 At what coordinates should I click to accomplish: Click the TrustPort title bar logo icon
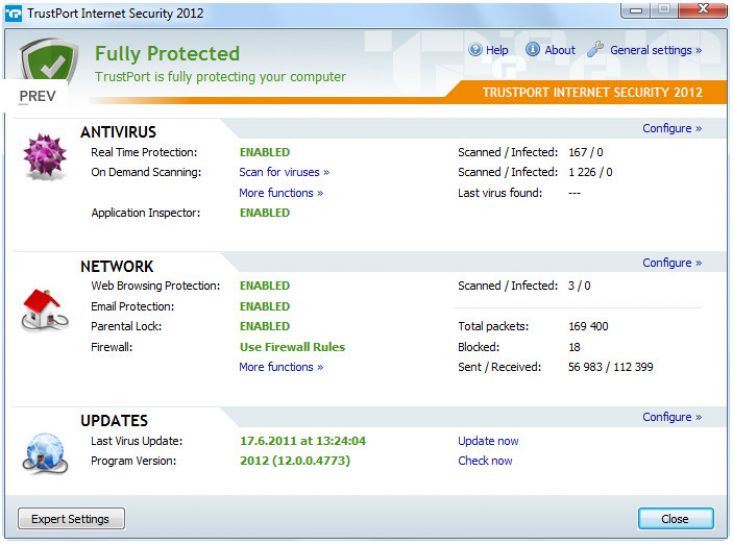14,14
